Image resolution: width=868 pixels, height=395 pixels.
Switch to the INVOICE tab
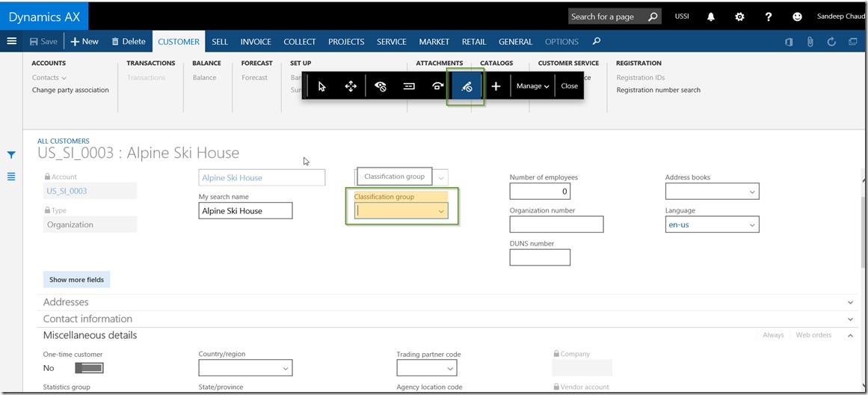tap(256, 42)
